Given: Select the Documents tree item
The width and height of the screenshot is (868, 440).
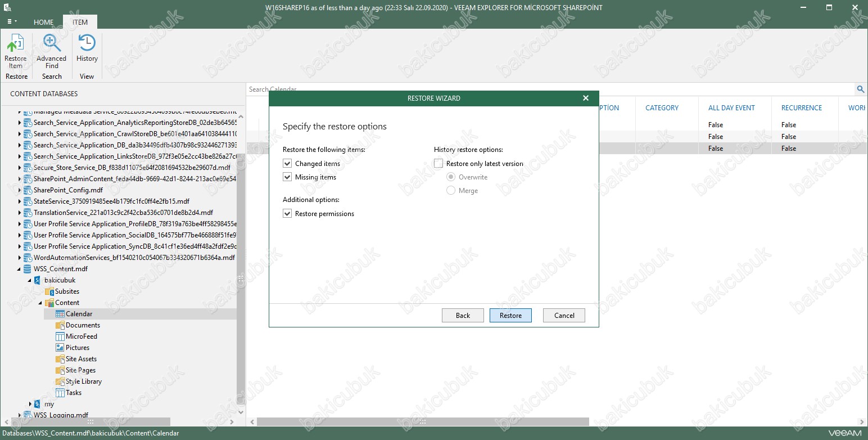Looking at the screenshot, I should tap(83, 325).
